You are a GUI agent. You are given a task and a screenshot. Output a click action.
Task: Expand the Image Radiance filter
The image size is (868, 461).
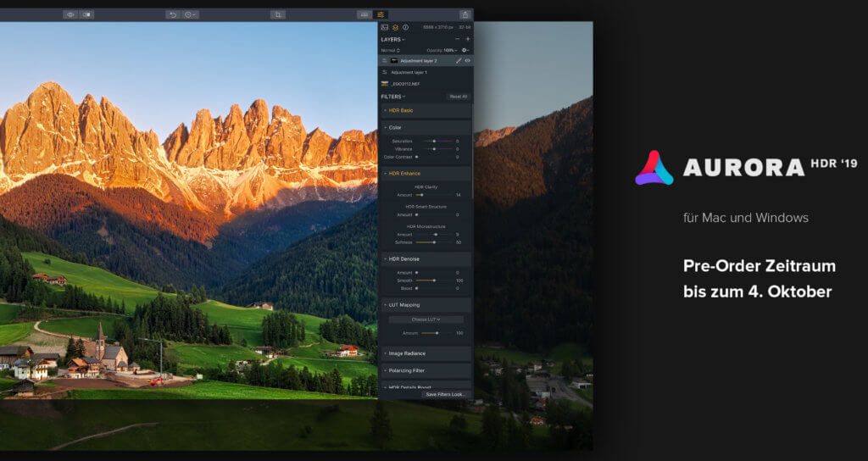426,353
